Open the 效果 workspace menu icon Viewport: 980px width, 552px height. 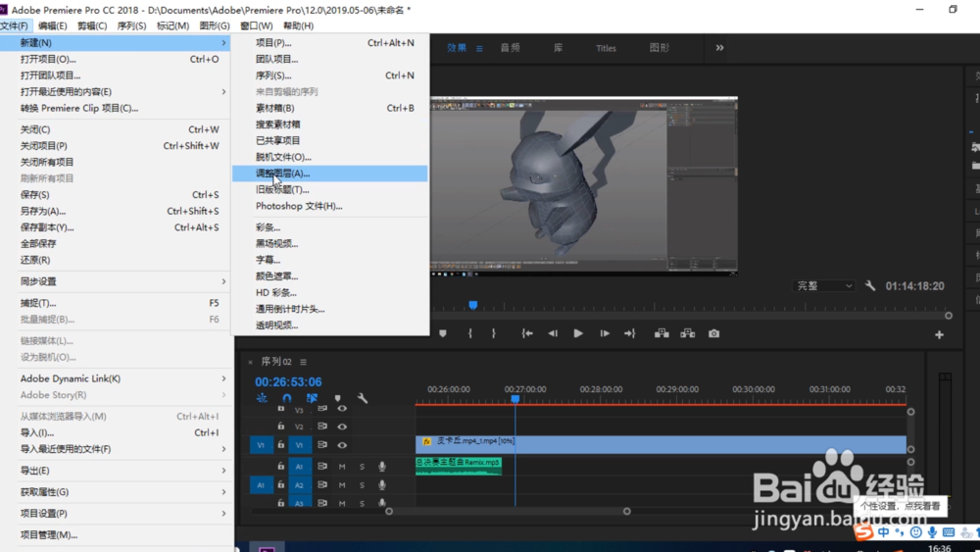[x=479, y=49]
